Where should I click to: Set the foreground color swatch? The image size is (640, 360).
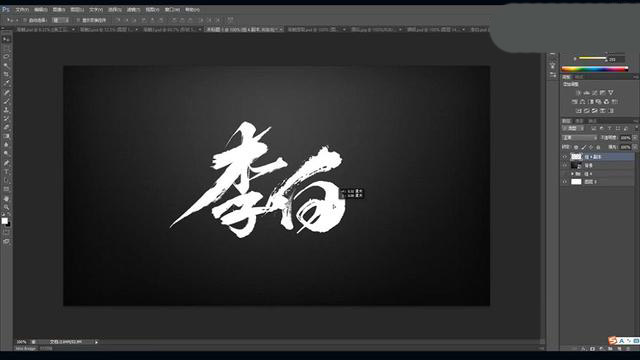pyautogui.click(x=4, y=221)
